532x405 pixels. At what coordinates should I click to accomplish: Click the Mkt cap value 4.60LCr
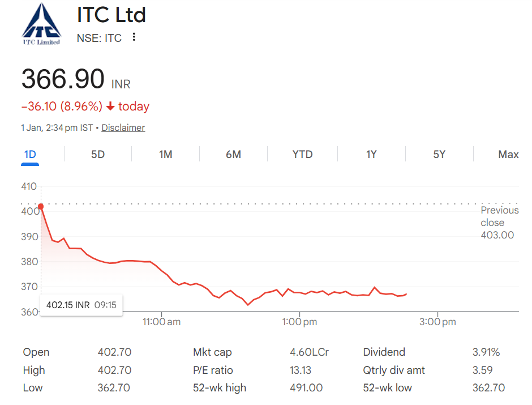pyautogui.click(x=309, y=352)
